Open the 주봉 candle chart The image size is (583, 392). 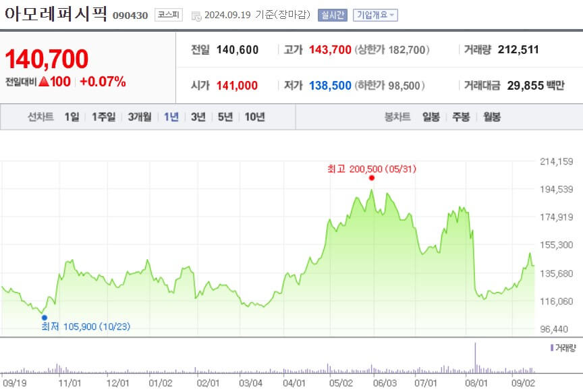tap(461, 117)
